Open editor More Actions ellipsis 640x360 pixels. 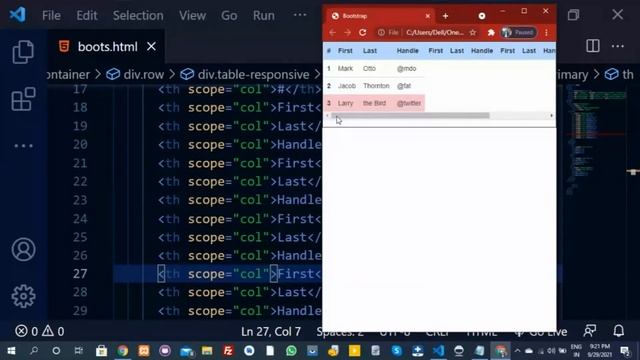(x=618, y=46)
